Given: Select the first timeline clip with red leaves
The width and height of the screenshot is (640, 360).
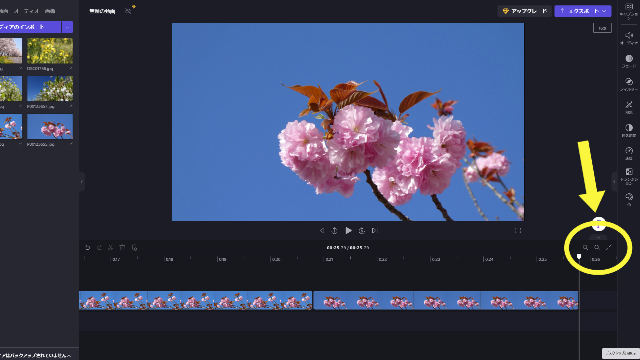Looking at the screenshot, I should [x=196, y=300].
